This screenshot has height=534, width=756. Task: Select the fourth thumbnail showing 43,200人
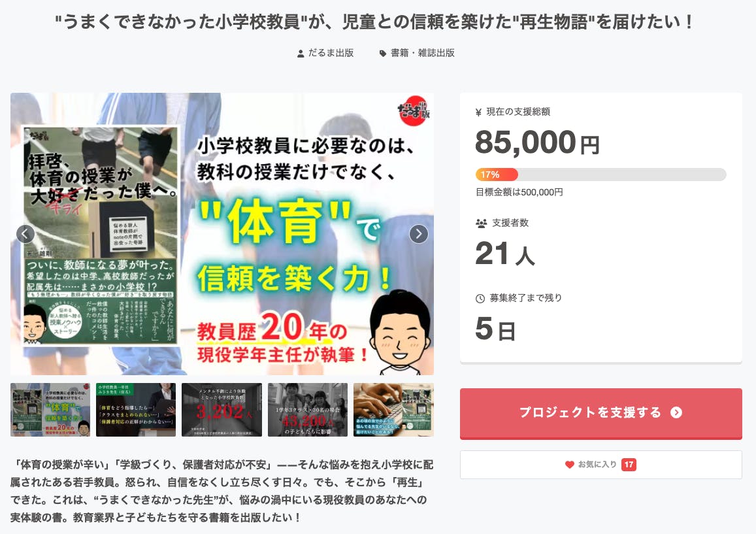[x=308, y=410]
